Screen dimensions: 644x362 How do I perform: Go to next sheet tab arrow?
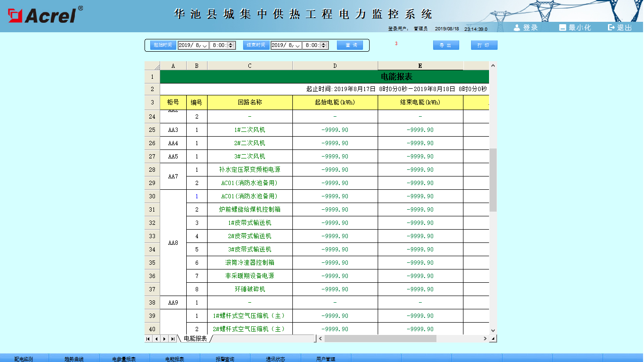click(x=164, y=339)
